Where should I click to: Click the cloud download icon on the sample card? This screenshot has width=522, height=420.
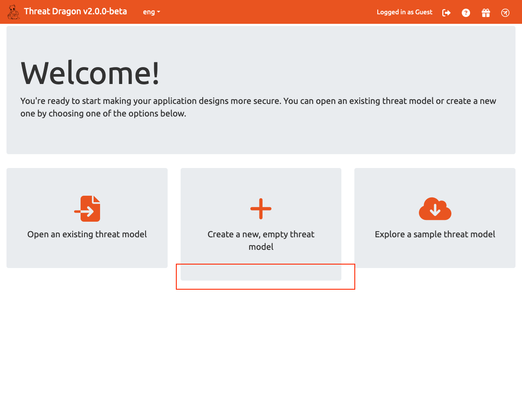[x=435, y=208]
